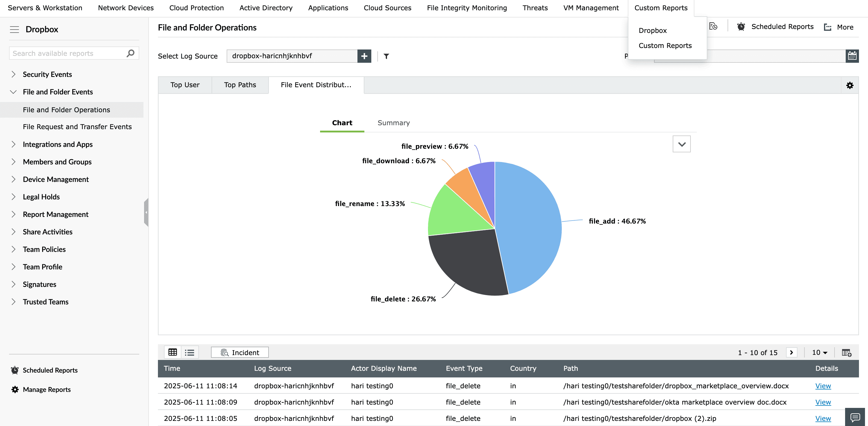This screenshot has height=426, width=868.
Task: Click the report schedule history icon
Action: click(x=713, y=26)
